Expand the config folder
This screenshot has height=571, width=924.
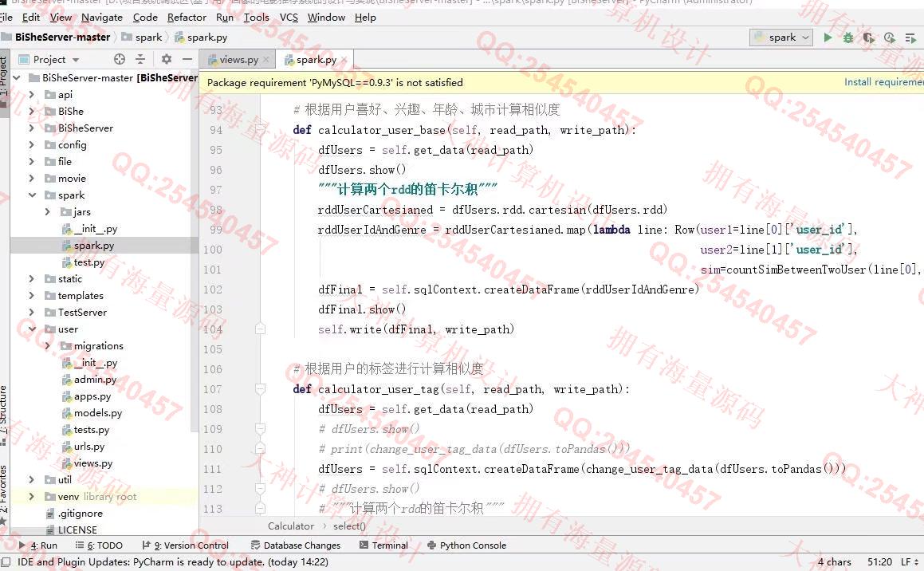click(x=32, y=144)
